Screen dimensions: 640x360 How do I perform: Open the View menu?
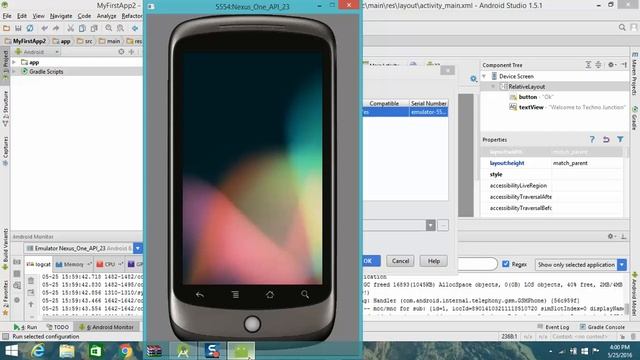pos(38,16)
